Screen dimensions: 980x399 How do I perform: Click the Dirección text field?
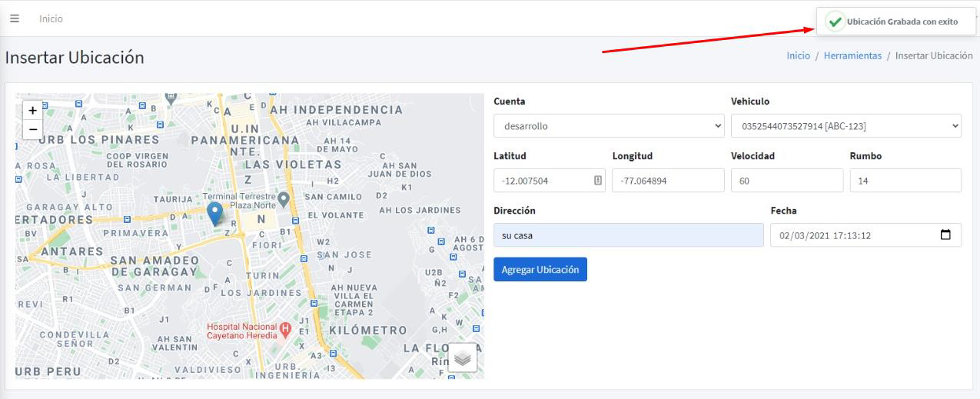pos(628,235)
